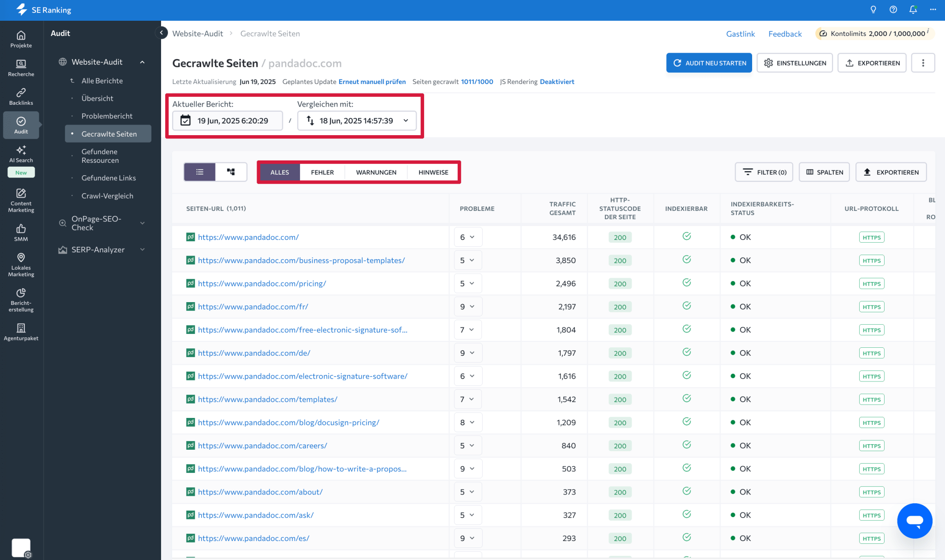The image size is (945, 560).
Task: Click the lightbulb tips icon
Action: [x=873, y=10]
